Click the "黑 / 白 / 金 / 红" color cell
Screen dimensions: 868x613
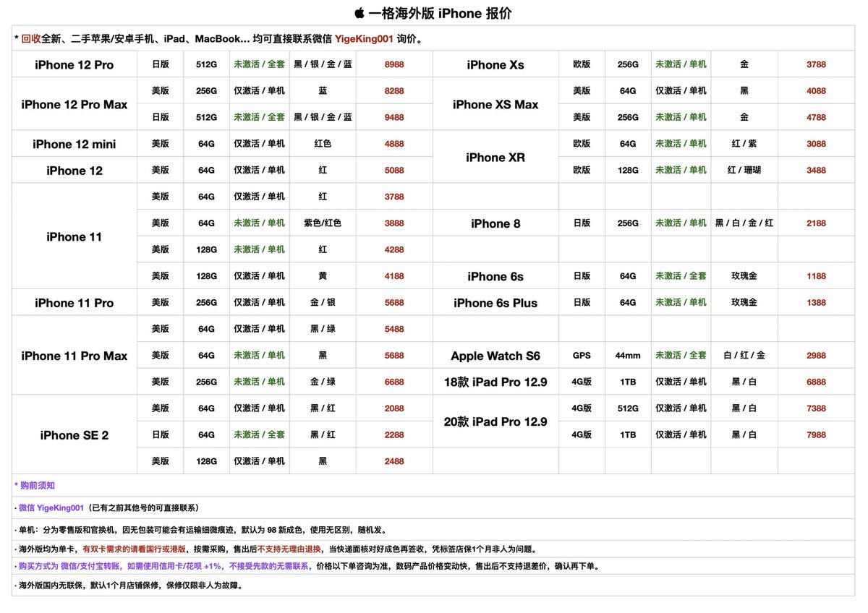[744, 223]
